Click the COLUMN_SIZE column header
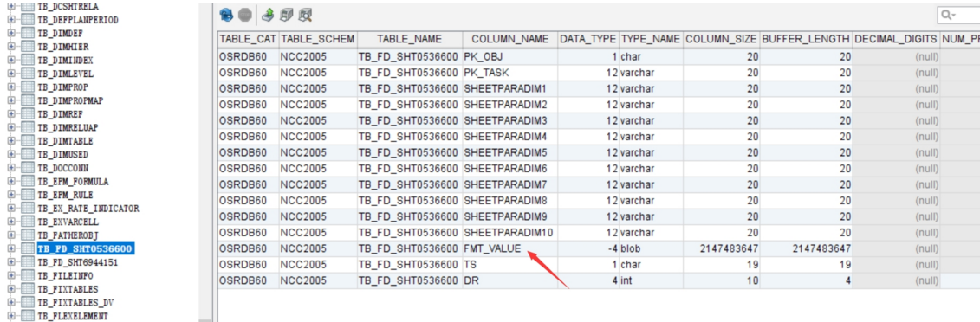The height and width of the screenshot is (322, 980). [721, 39]
